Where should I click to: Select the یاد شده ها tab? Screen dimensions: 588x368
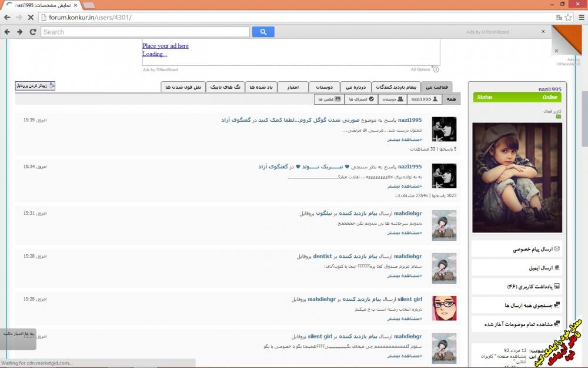261,87
